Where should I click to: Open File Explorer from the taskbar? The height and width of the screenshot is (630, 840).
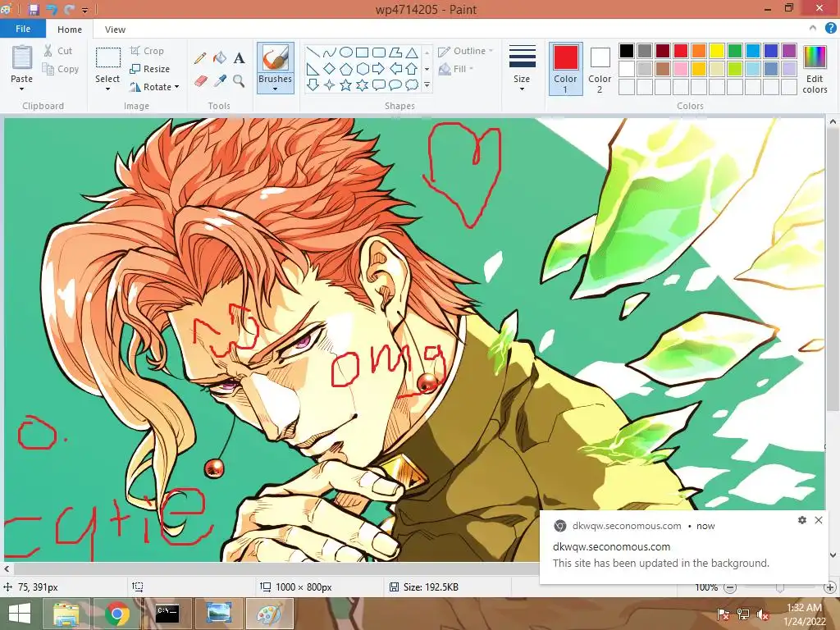(66, 614)
